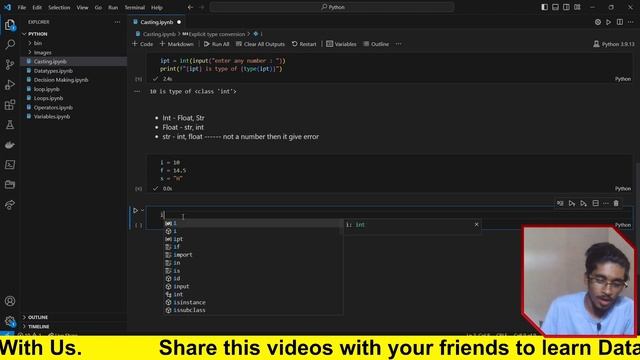Open the Selection menu
Image resolution: width=640 pixels, height=360 pixels.
pyautogui.click(x=59, y=7)
